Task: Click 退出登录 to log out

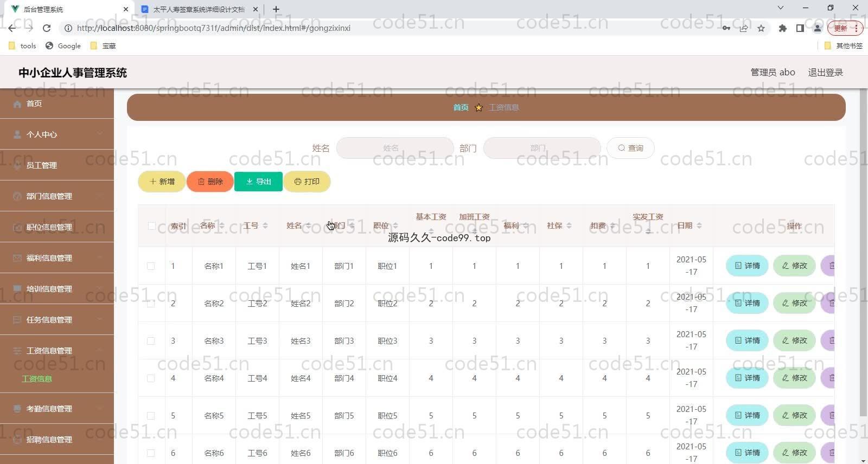Action: [x=826, y=72]
